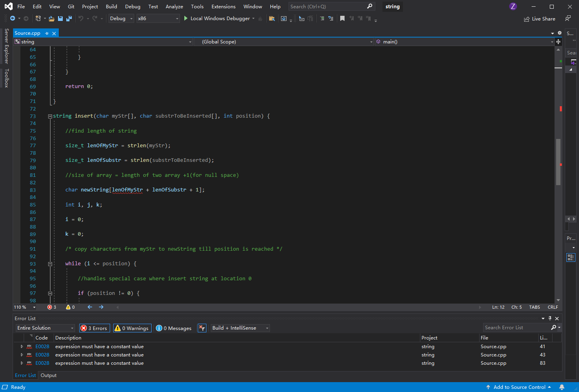Send feedback with the person icon
This screenshot has height=392, width=579.
pos(568,19)
